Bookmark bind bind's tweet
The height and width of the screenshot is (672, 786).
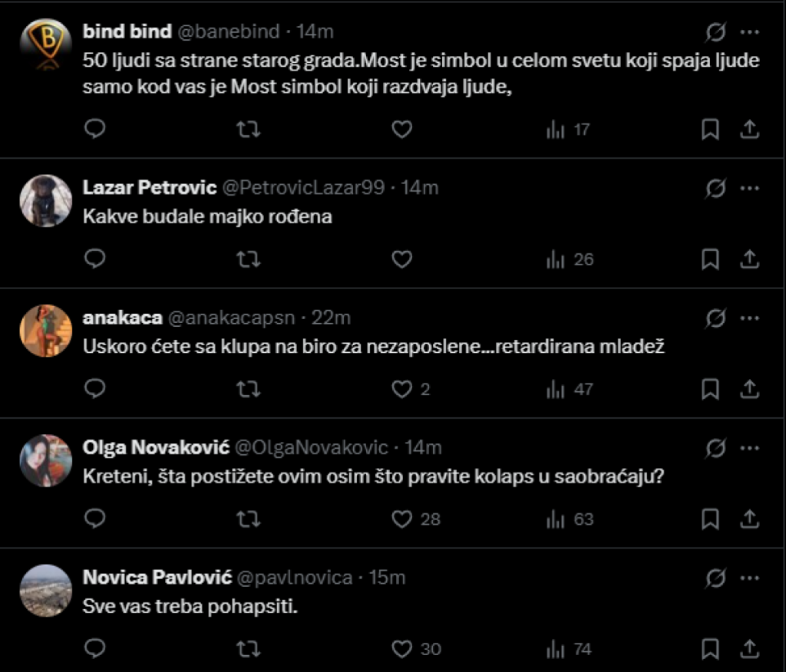coord(711,130)
